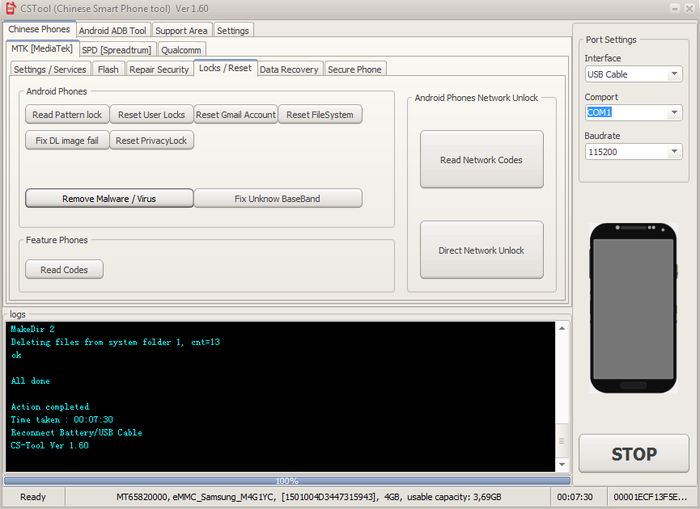Hit the large STOP button

pos(633,454)
